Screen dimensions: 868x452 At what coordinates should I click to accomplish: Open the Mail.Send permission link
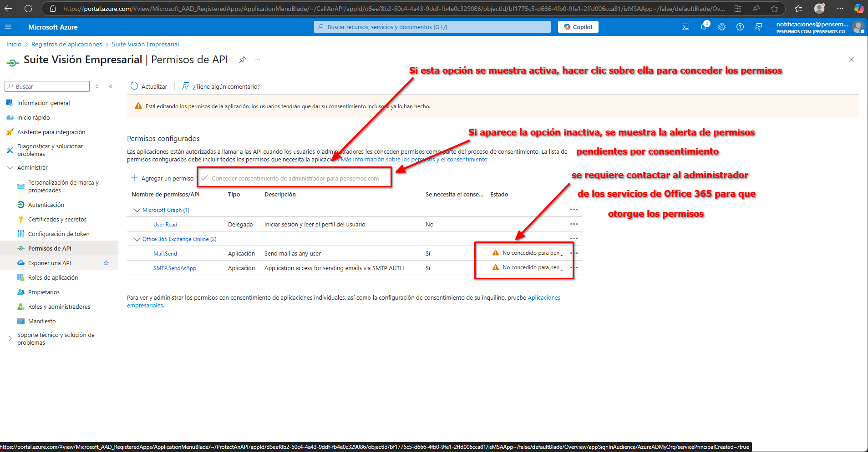pos(165,254)
